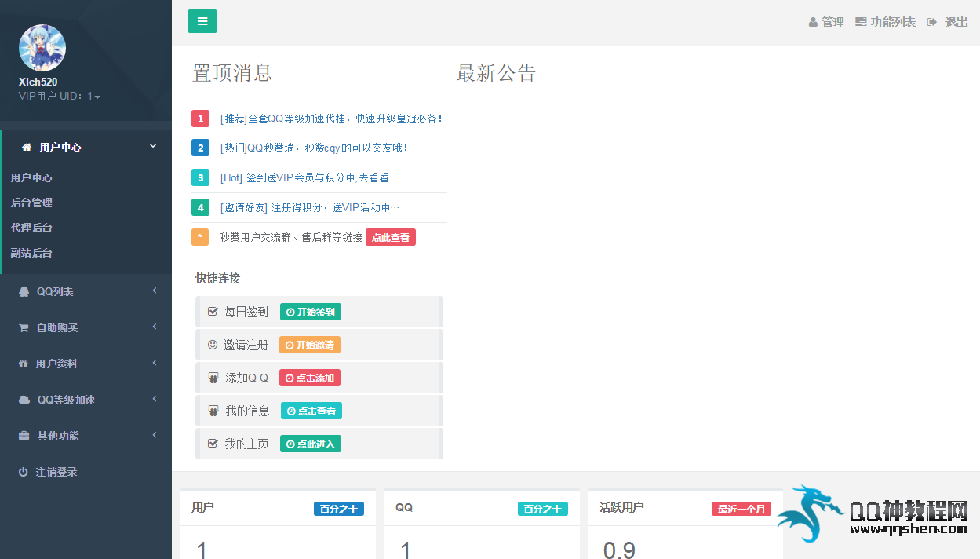Expand the QQ等级加速 menu chevron
980x559 pixels.
click(155, 399)
